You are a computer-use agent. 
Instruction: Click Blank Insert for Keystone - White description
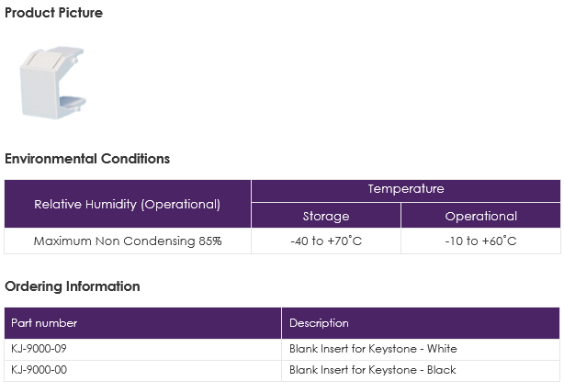(x=373, y=349)
